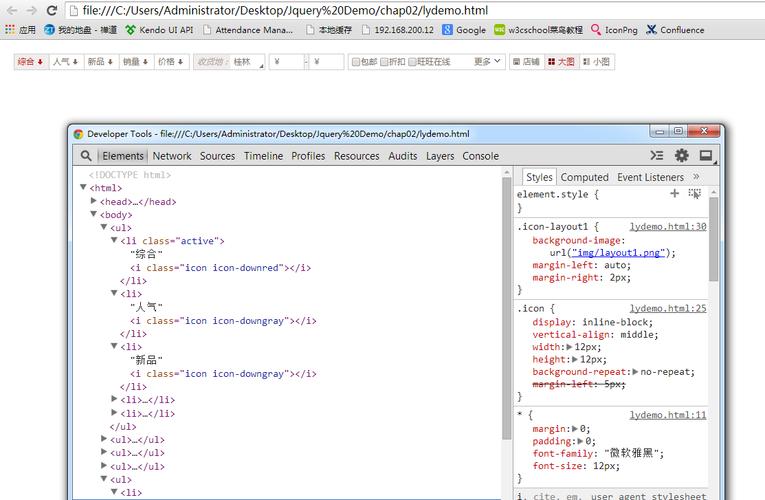
Task: Switch to the Network tab
Action: point(172,156)
